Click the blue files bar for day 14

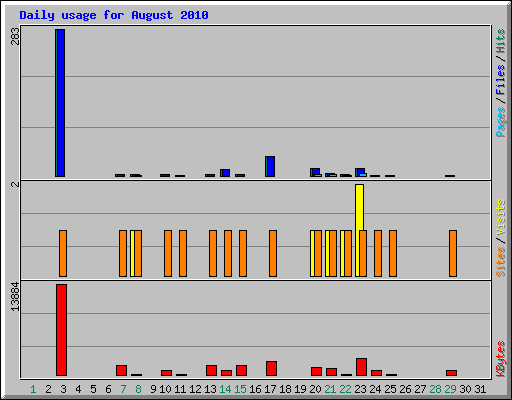(226, 173)
